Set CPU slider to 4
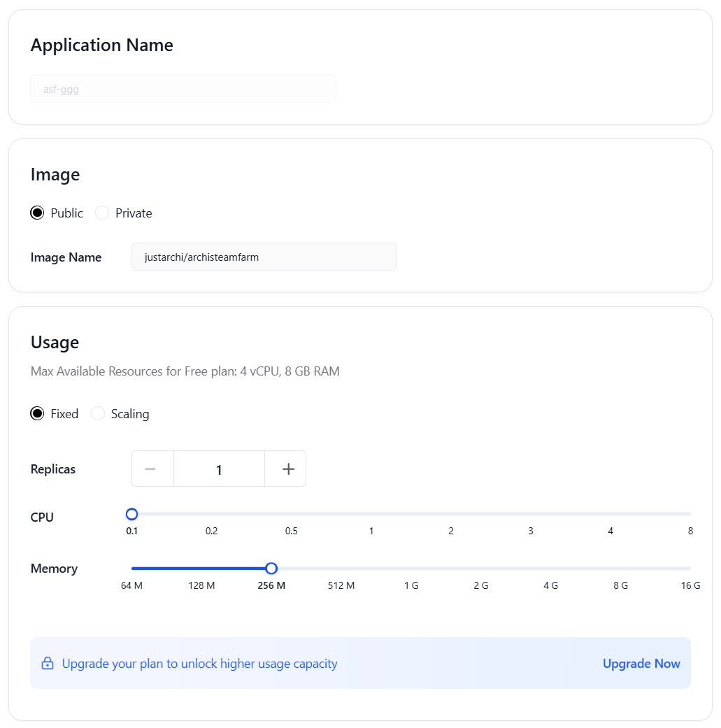 611,515
